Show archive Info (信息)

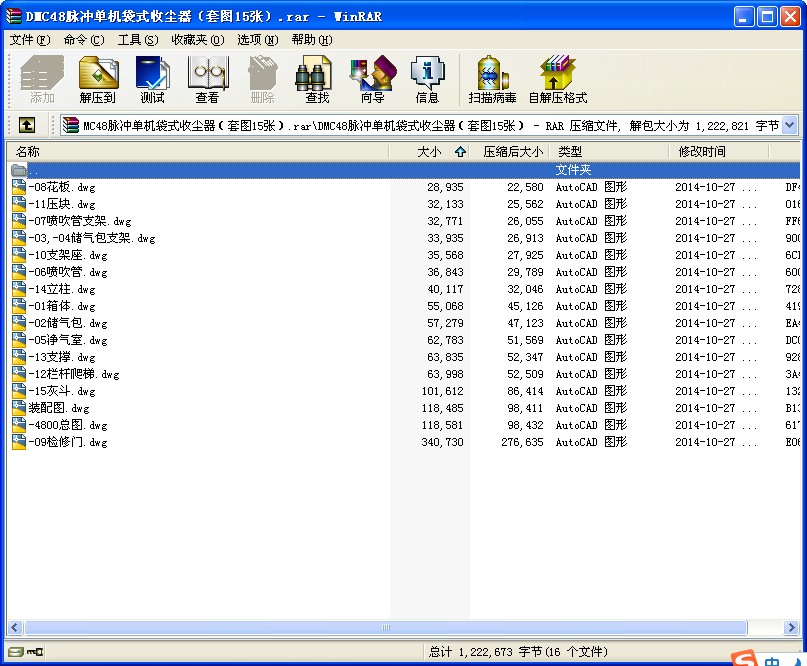click(x=427, y=79)
